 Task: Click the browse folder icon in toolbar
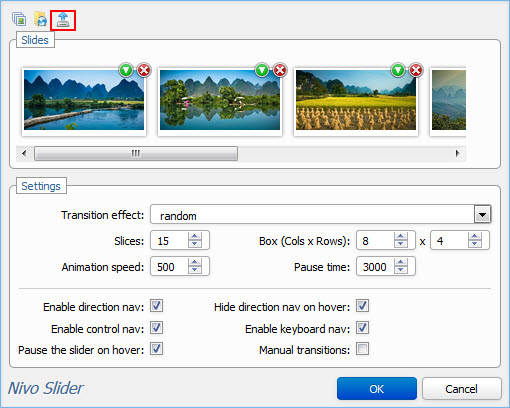(x=41, y=19)
